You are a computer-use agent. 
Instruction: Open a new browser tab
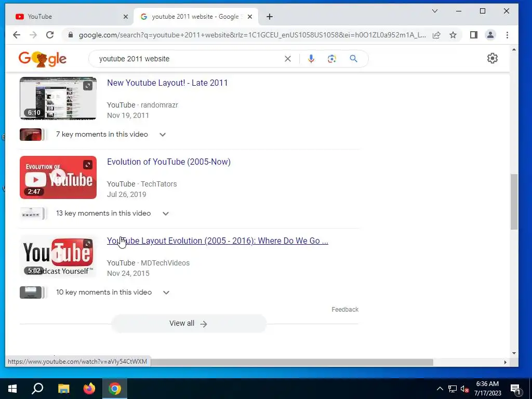tap(270, 17)
